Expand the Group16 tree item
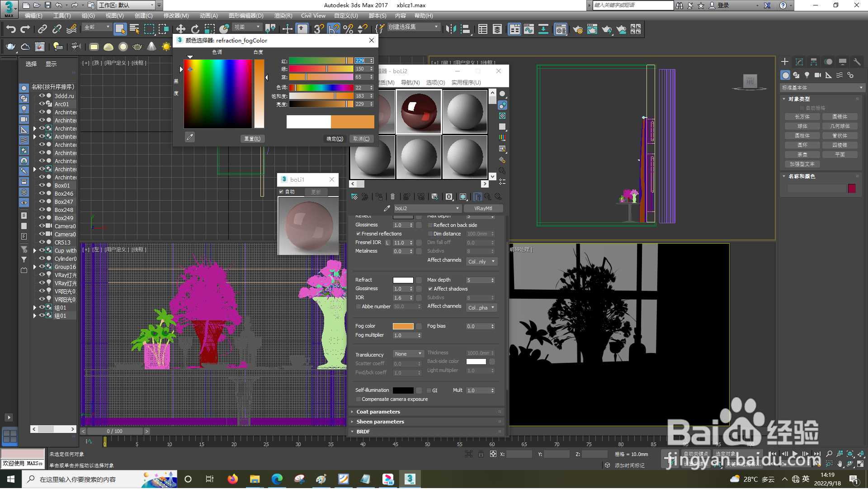868x489 pixels. 34,267
